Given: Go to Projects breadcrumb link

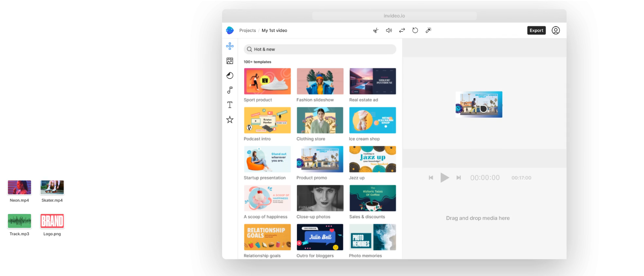Looking at the screenshot, I should [247, 30].
